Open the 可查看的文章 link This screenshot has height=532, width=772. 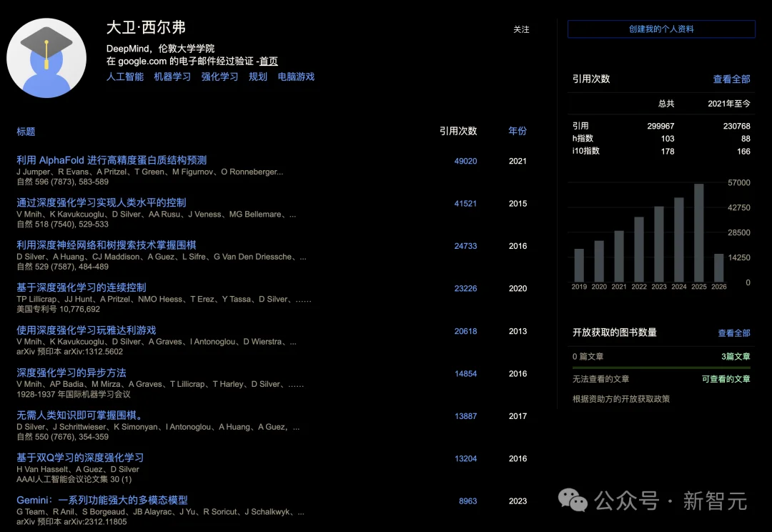tap(727, 379)
